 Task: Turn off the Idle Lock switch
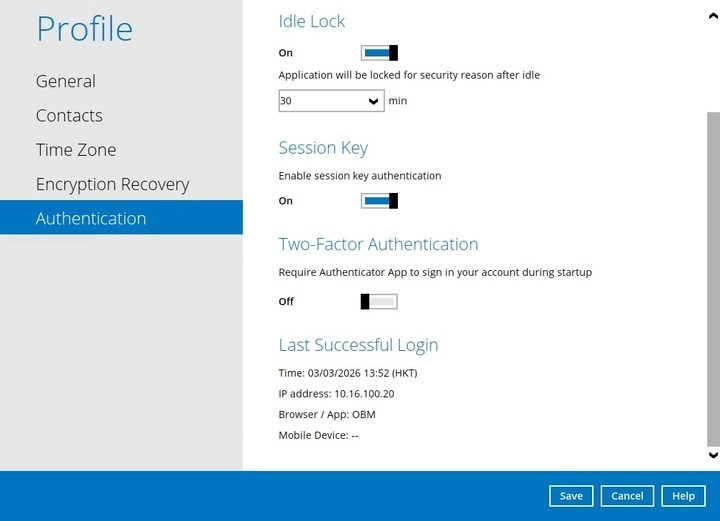click(x=379, y=53)
